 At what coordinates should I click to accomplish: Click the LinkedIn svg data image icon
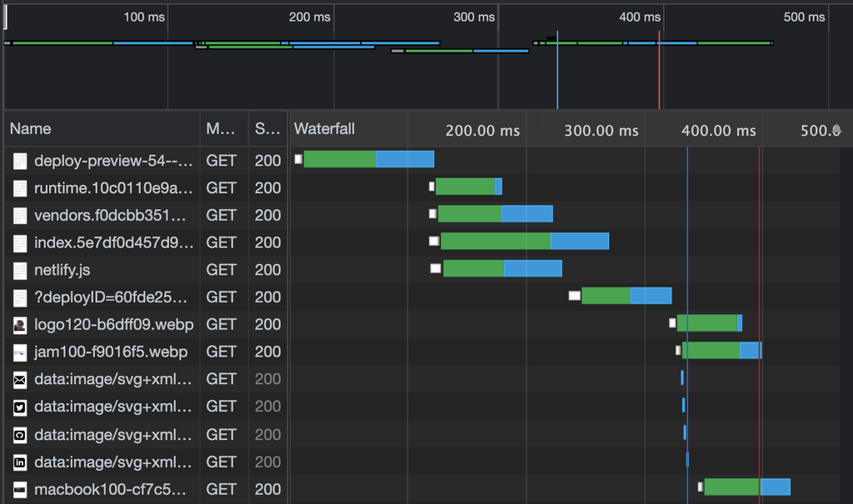(20, 462)
